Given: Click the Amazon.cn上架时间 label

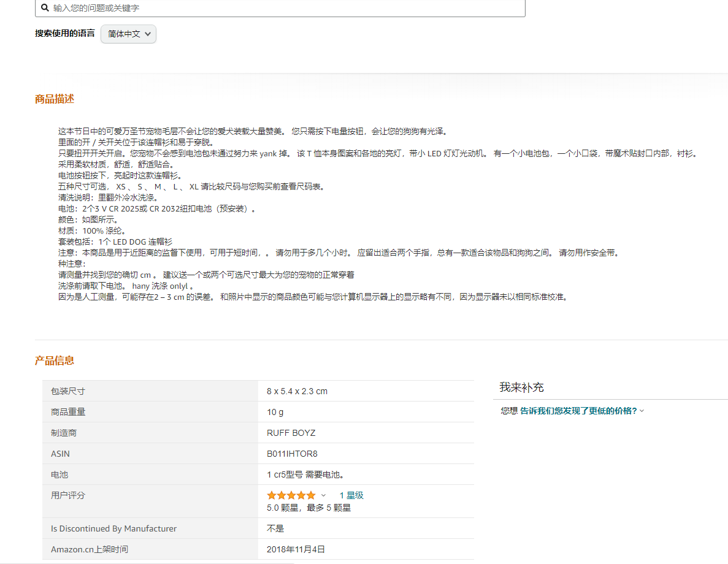Looking at the screenshot, I should 90,550.
